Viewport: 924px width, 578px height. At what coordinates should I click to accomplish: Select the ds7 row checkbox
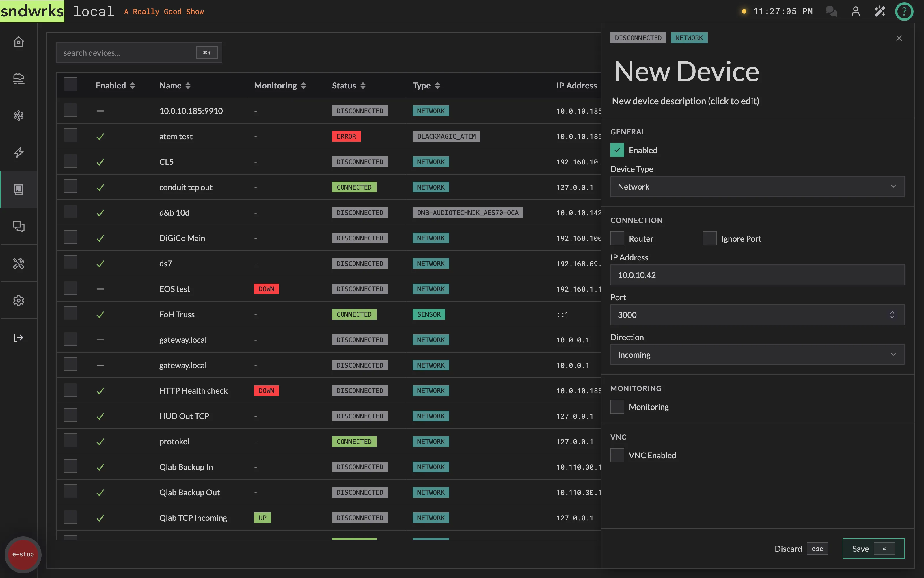click(70, 263)
